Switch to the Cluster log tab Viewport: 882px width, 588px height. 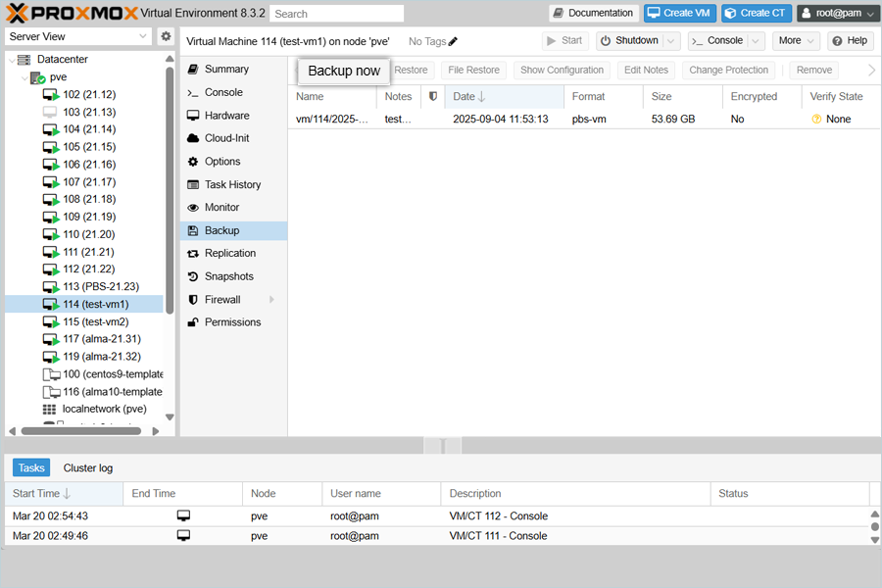(88, 468)
